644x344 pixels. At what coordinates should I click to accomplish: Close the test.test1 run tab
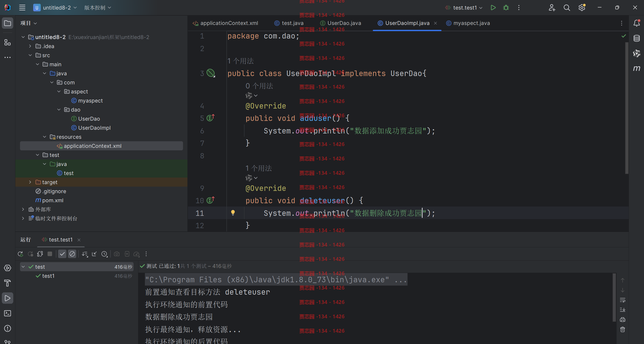[x=79, y=240]
